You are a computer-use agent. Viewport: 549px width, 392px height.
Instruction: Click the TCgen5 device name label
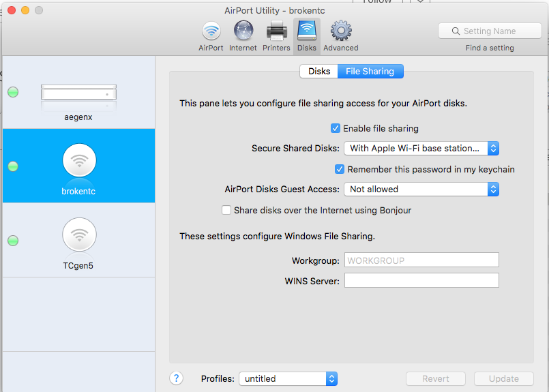78,266
